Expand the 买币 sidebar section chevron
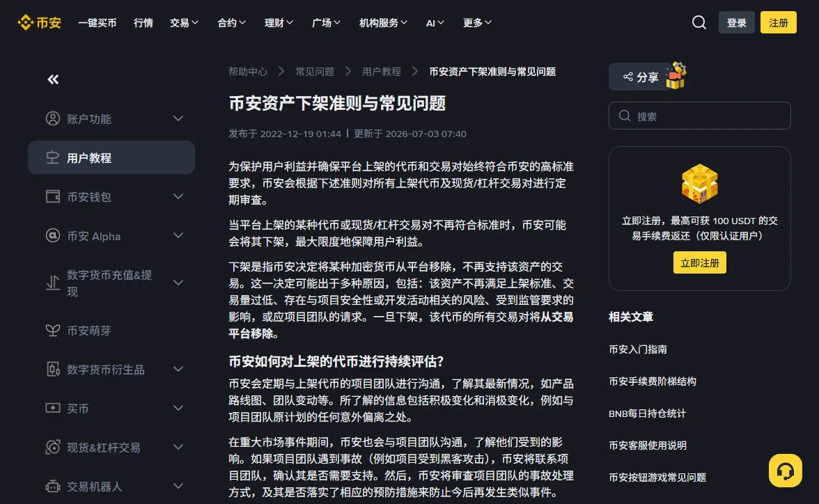The width and height of the screenshot is (819, 504). (x=178, y=408)
